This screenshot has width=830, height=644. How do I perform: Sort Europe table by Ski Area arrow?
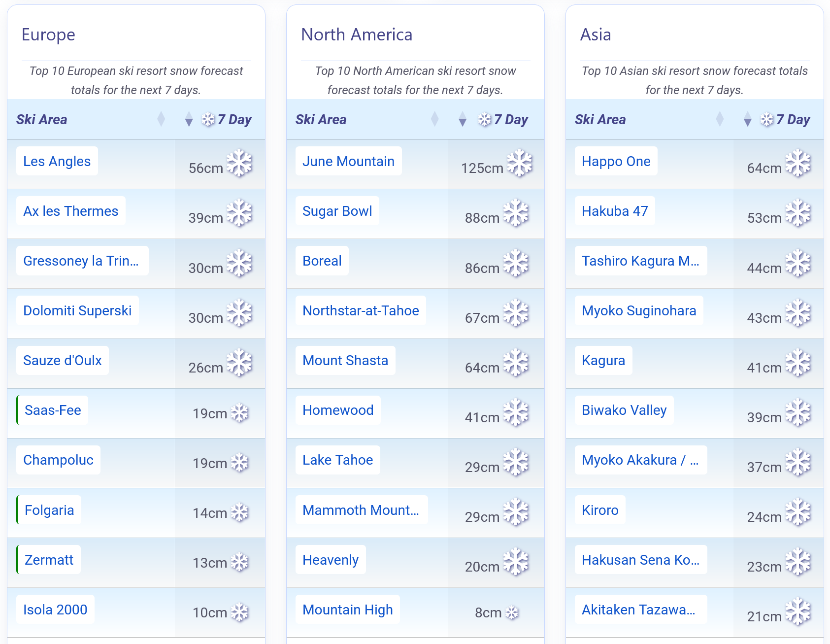click(x=161, y=119)
